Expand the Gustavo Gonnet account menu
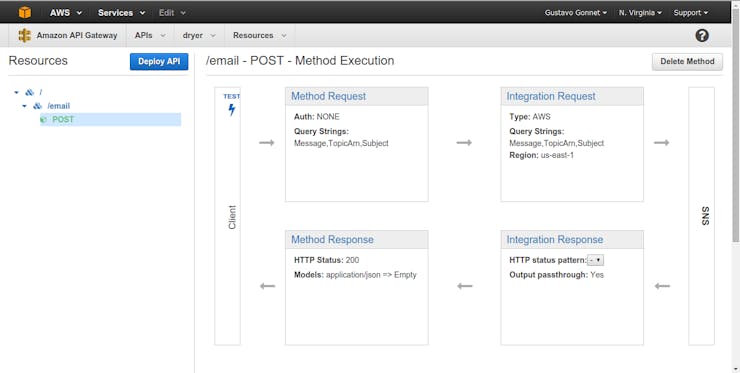740x373 pixels. point(576,13)
